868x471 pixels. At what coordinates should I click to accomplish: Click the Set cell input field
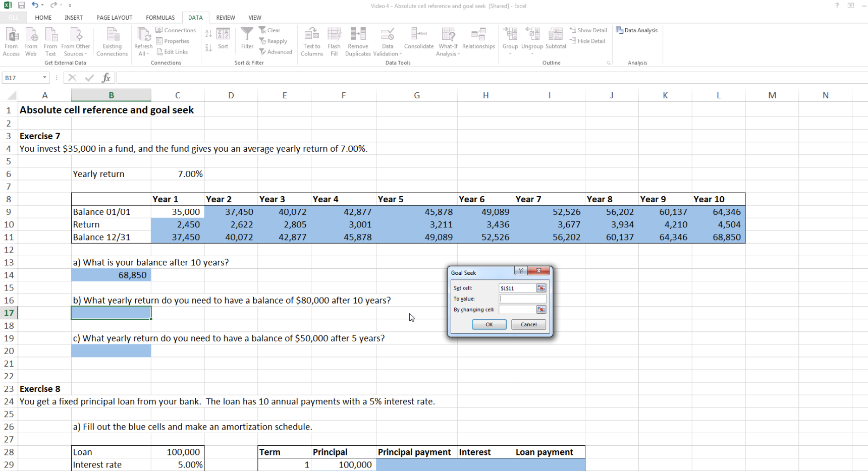(517, 288)
